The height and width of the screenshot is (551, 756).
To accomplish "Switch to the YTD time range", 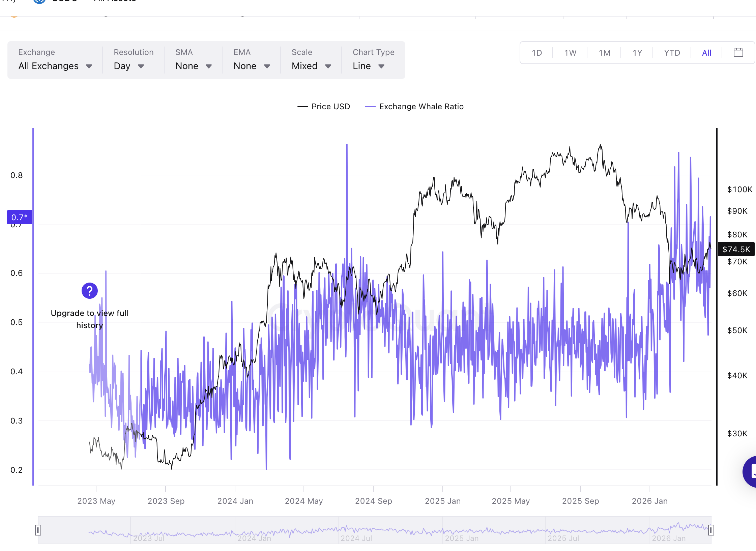I will coord(672,53).
